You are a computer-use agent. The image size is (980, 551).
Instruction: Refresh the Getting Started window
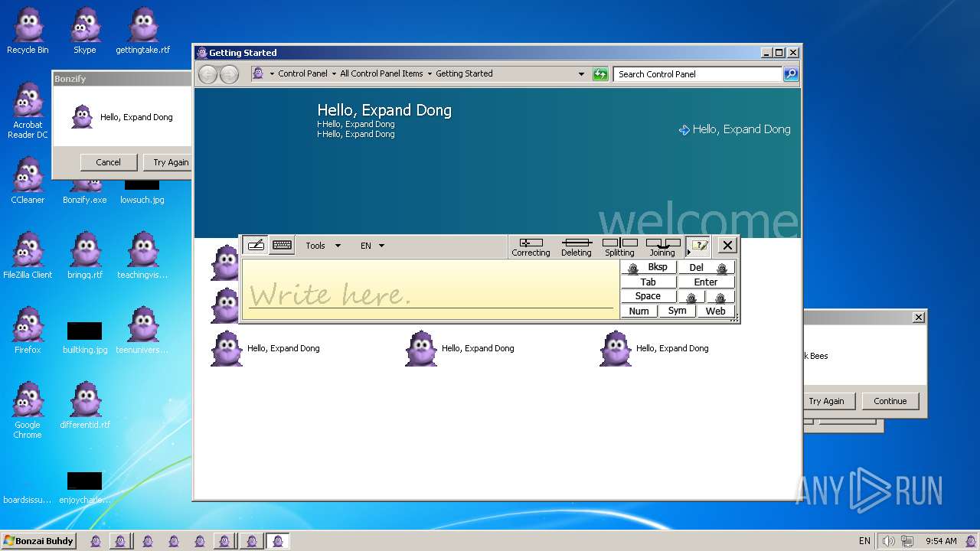[x=600, y=74]
